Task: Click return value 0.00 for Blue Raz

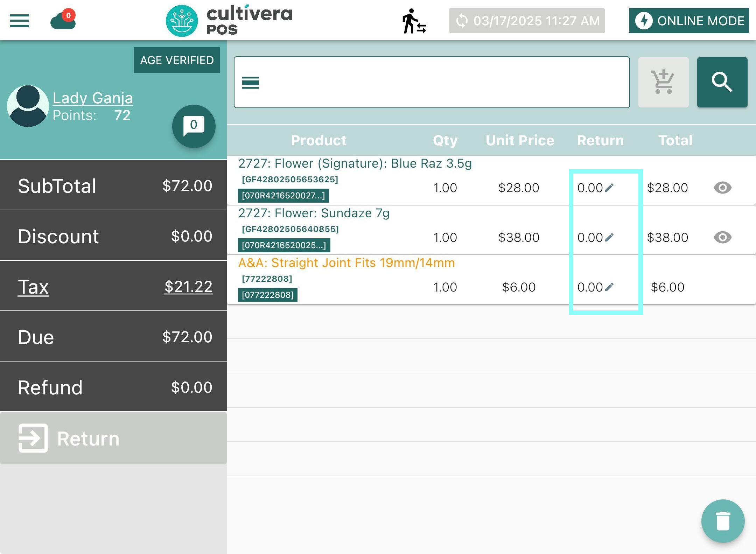Action: (590, 188)
